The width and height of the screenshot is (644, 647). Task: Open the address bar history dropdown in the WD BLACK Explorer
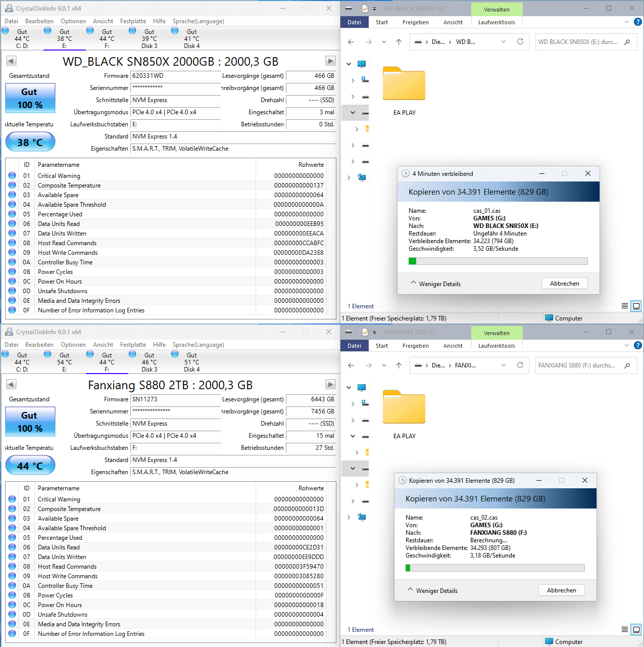click(504, 42)
